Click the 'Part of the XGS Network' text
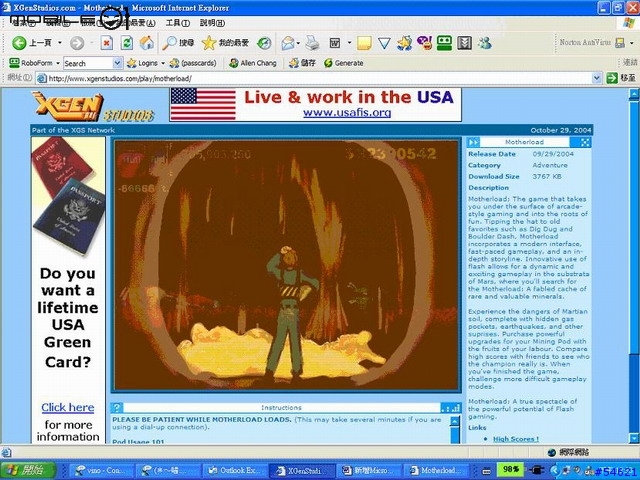The height and width of the screenshot is (480, 640). tap(73, 130)
